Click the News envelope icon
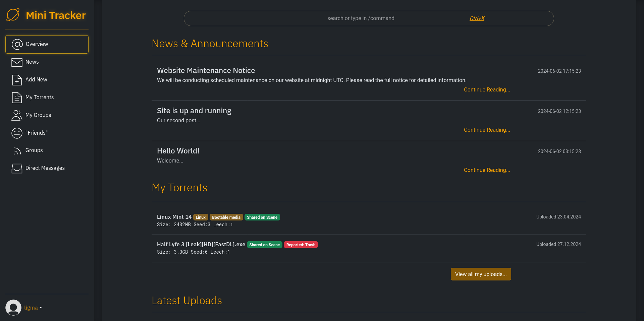Image resolution: width=644 pixels, height=321 pixels. 17,62
